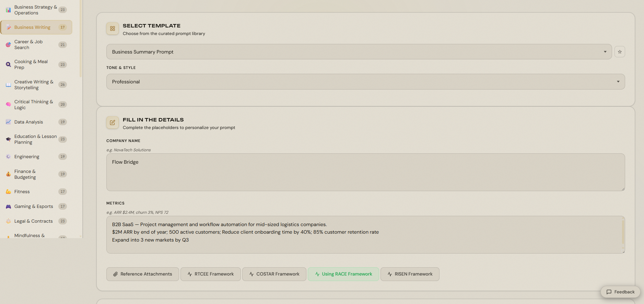
Task: Open the Tone & Style Professional dropdown
Action: coord(365,82)
